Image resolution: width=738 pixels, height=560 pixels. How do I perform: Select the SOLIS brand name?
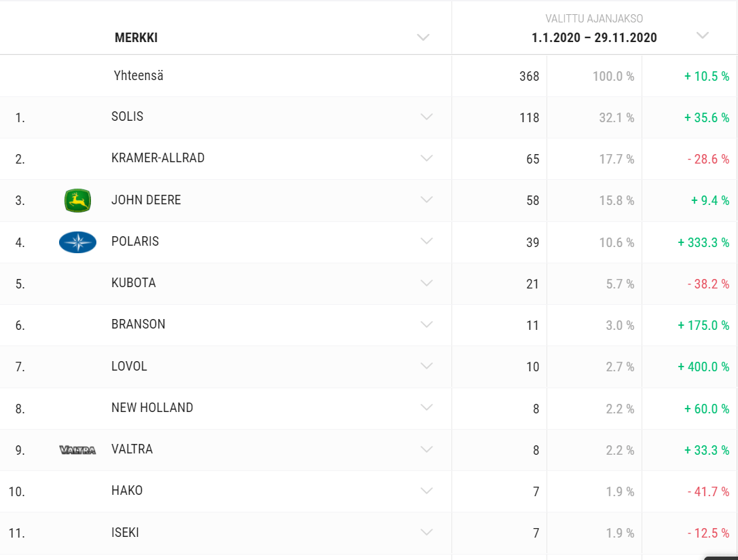click(128, 117)
